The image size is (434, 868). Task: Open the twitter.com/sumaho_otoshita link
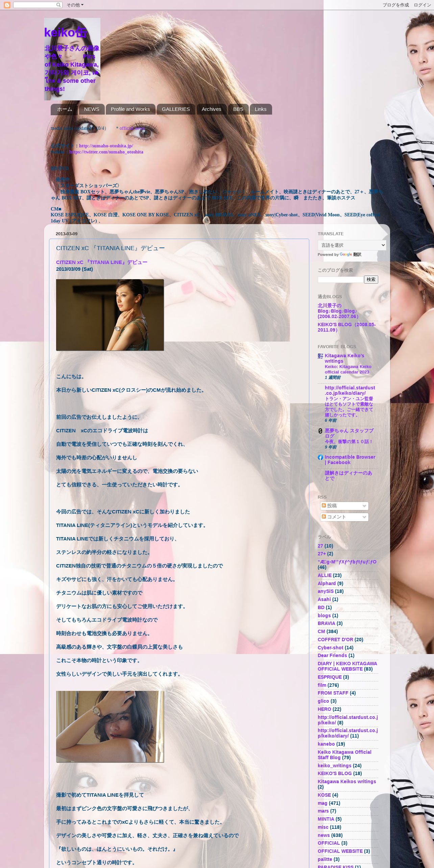point(106,152)
